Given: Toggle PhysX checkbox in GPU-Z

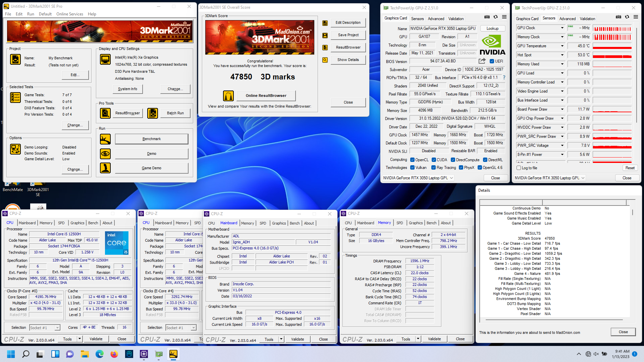Looking at the screenshot, I should point(461,168).
